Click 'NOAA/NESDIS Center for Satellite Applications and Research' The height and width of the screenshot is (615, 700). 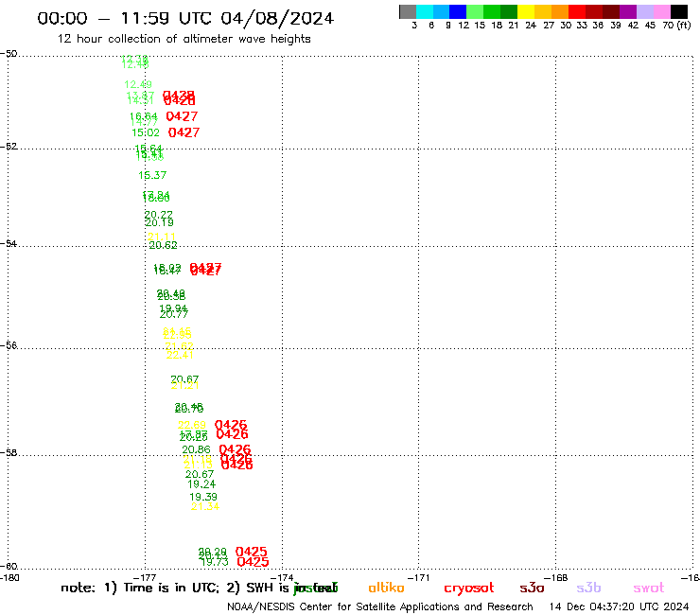(380, 606)
